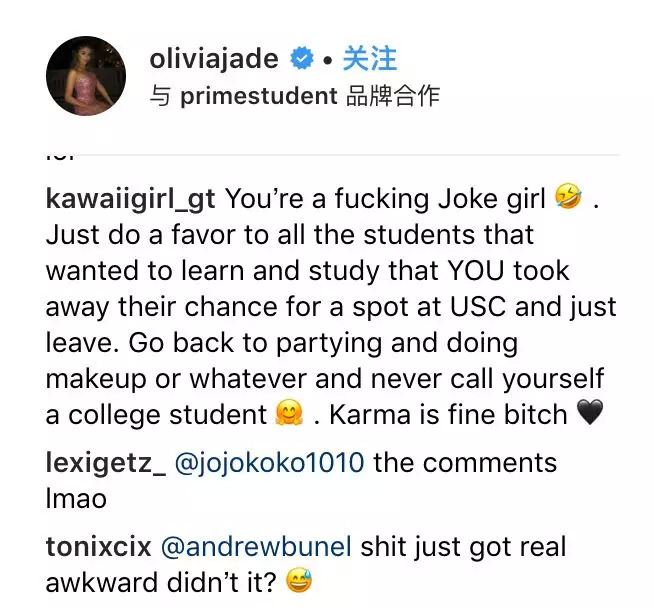The width and height of the screenshot is (654, 608).
Task: Click the oliviajade username in the header
Action: (x=213, y=59)
